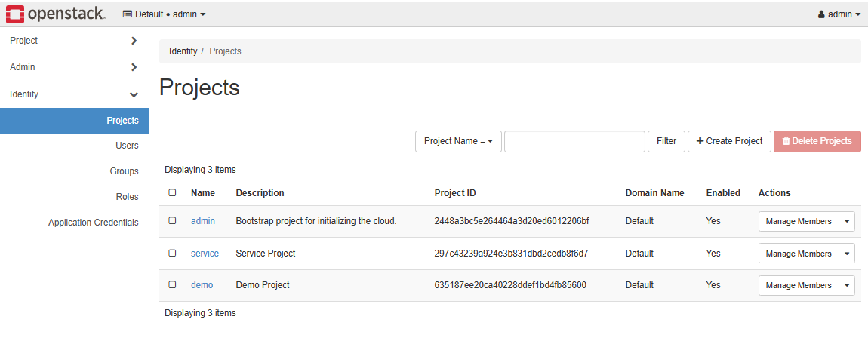Tick the demo project checkbox

point(172,285)
